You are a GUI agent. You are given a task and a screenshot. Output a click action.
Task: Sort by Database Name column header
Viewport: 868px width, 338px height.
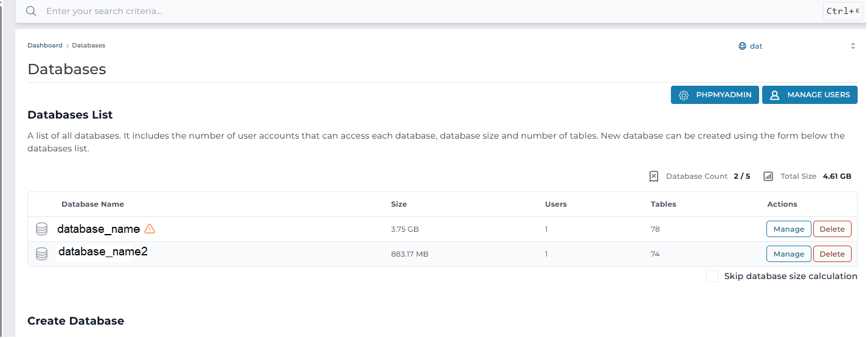[x=92, y=204]
